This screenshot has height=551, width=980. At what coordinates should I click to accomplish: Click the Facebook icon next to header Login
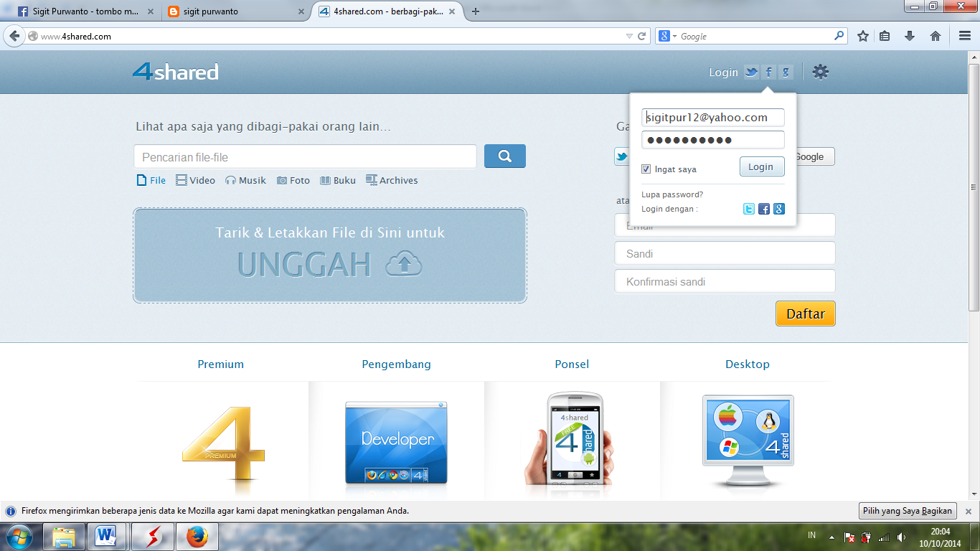point(768,72)
